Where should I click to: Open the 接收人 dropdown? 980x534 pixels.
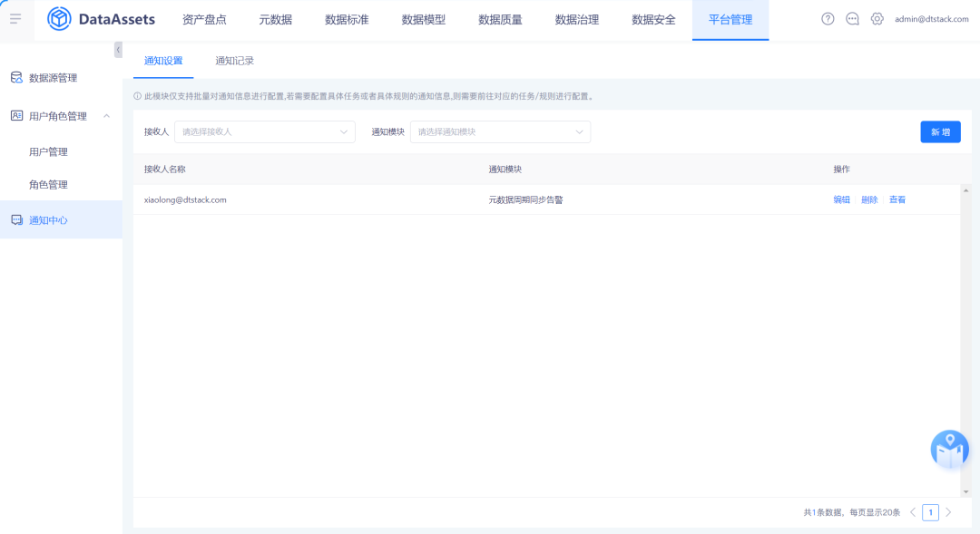(x=264, y=132)
